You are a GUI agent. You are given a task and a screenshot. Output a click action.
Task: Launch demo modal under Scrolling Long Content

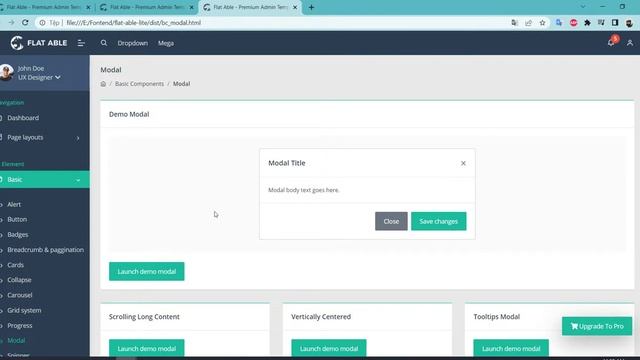147,349
